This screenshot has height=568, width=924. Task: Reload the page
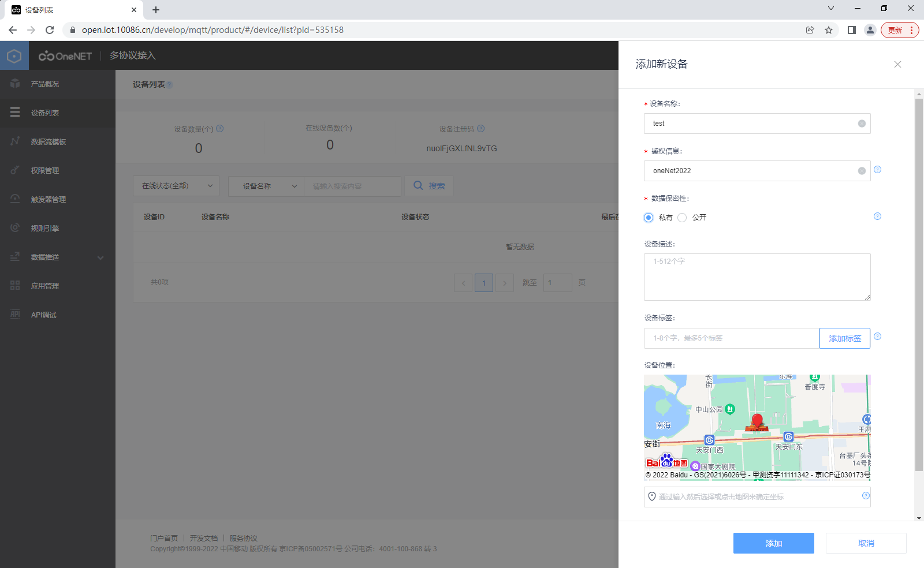(50, 30)
